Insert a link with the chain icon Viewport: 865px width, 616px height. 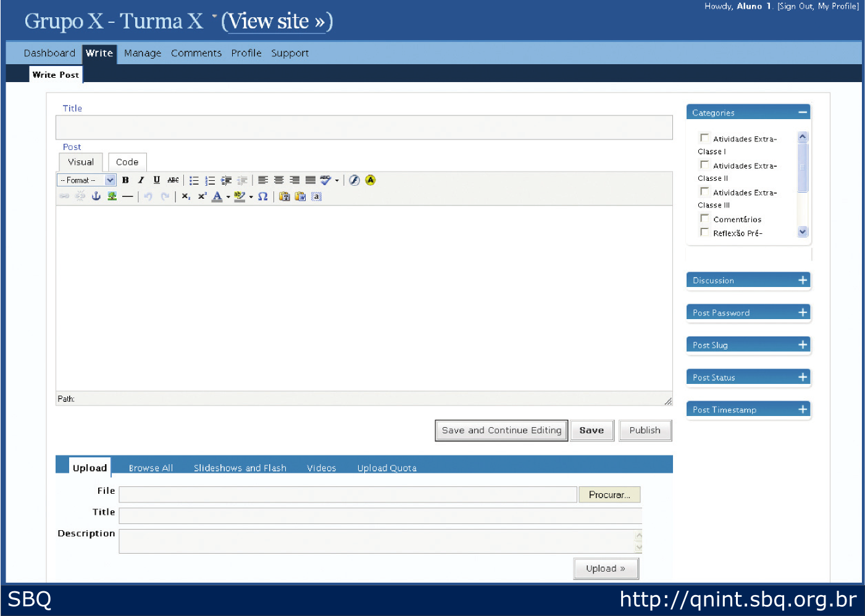point(64,196)
